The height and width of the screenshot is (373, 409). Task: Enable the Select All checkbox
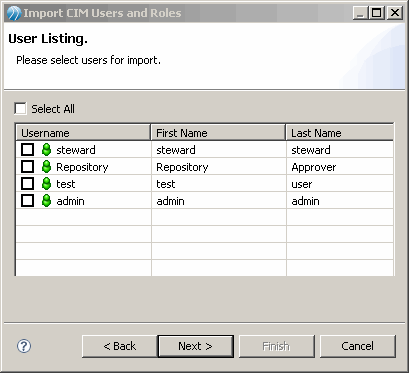pyautogui.click(x=20, y=109)
